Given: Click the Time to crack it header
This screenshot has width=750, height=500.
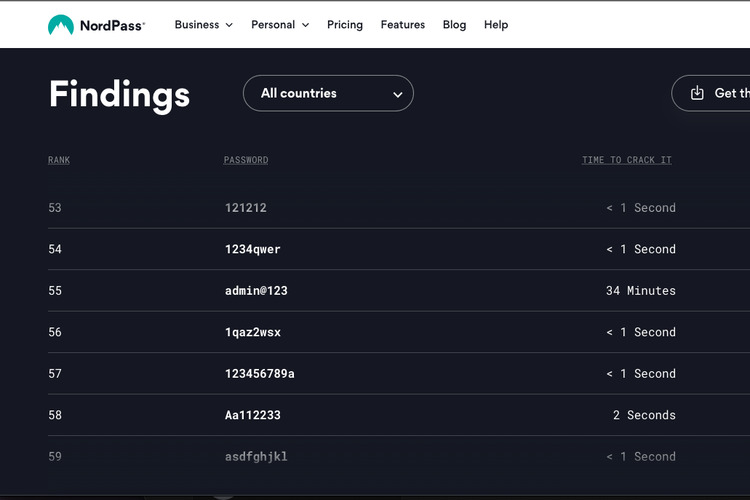Looking at the screenshot, I should [x=627, y=160].
